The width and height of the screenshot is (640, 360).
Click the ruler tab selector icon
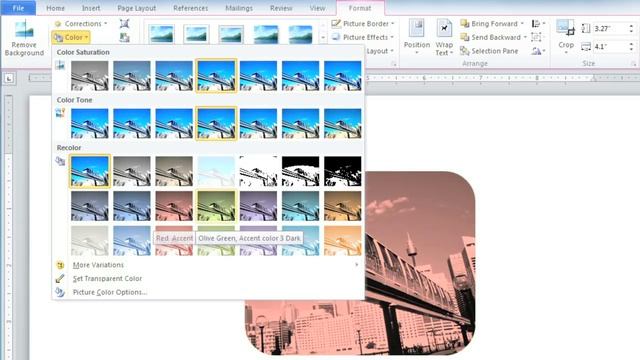click(x=9, y=78)
